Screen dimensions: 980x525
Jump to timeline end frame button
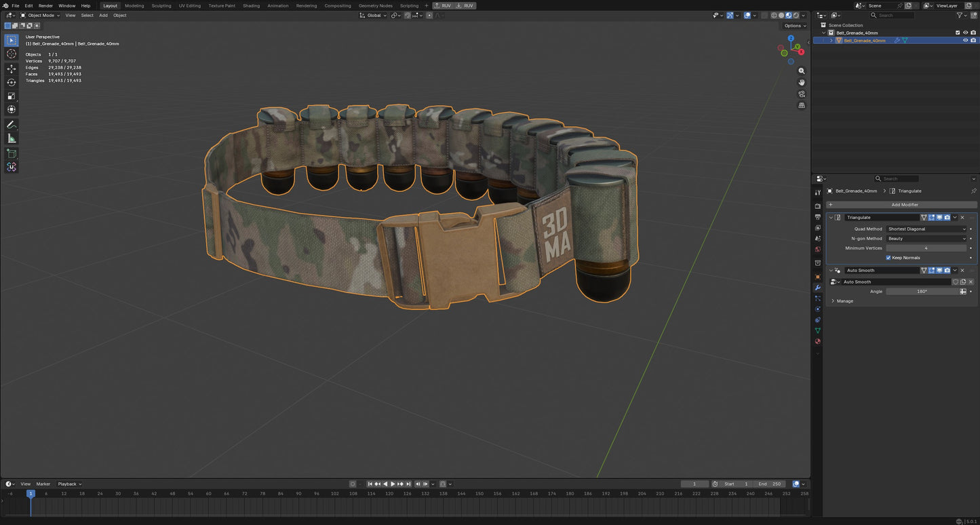pyautogui.click(x=408, y=484)
